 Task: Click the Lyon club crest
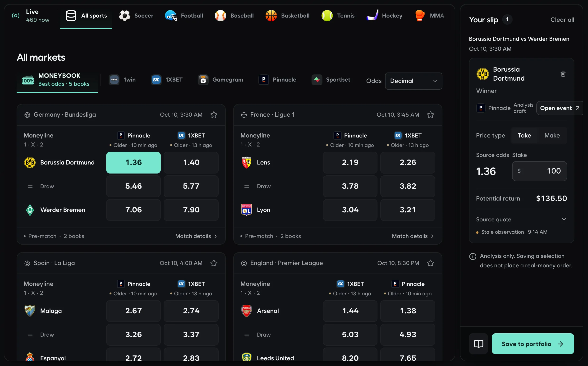pyautogui.click(x=246, y=210)
